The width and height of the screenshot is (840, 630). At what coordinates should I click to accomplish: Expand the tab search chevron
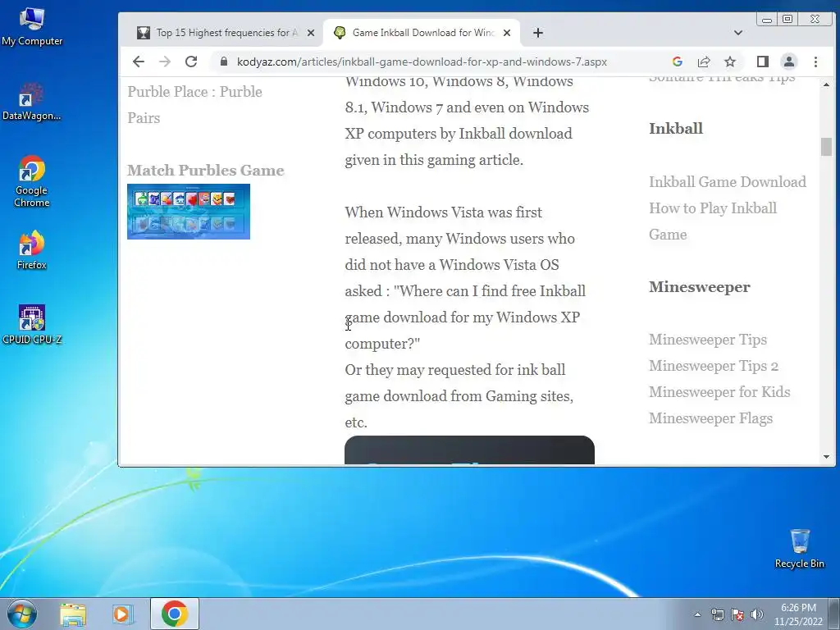click(737, 33)
